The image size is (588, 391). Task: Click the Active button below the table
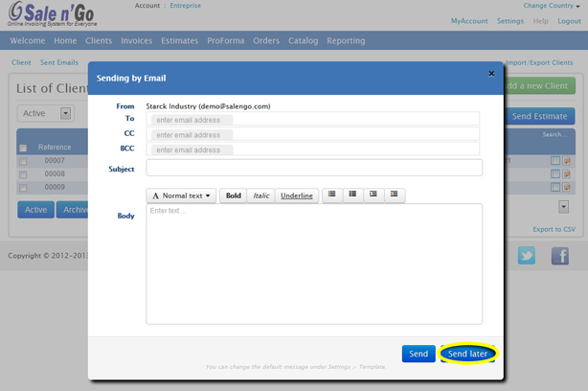click(x=35, y=210)
